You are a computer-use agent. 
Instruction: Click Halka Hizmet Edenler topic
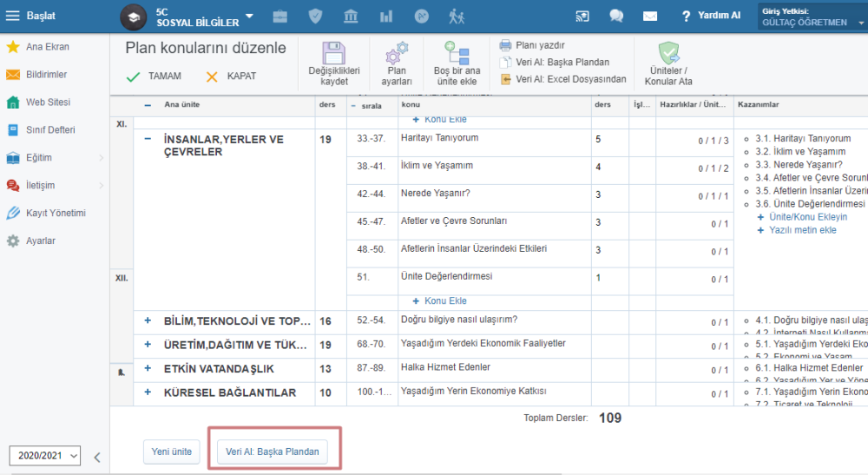pos(445,367)
